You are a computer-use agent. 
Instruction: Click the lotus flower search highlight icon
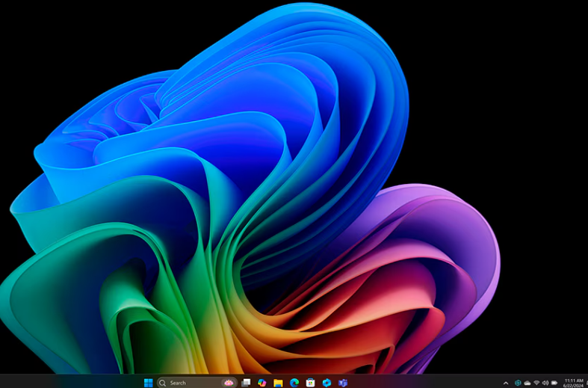coord(229,383)
